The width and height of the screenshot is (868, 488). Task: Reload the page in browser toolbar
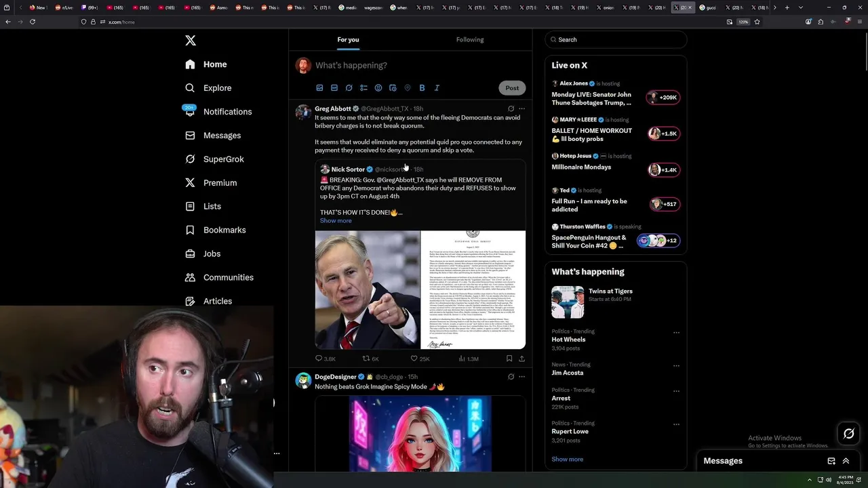[33, 22]
